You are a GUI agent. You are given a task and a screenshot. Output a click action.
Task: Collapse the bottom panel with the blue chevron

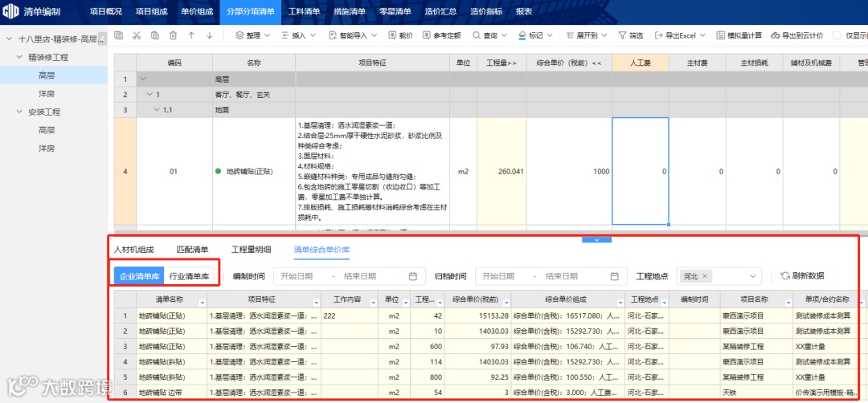(x=596, y=240)
